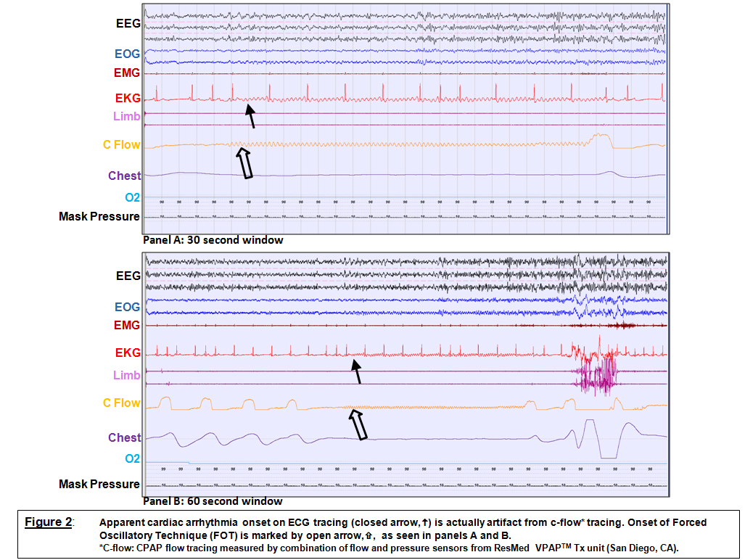
Task: Select the EKG label in Panel A
Action: [128, 98]
